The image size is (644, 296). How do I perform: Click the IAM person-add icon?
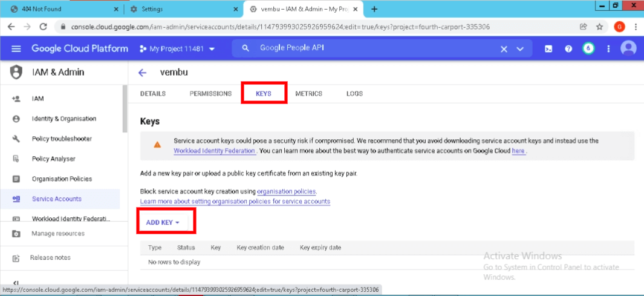pyautogui.click(x=16, y=99)
